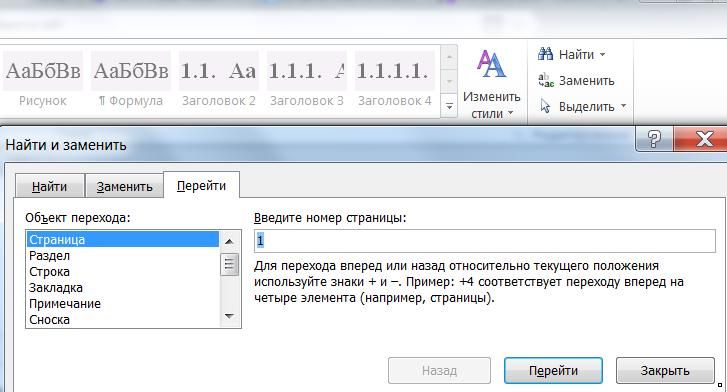This screenshot has width=727, height=392.
Task: Select Примечание in the object list
Action: [122, 303]
